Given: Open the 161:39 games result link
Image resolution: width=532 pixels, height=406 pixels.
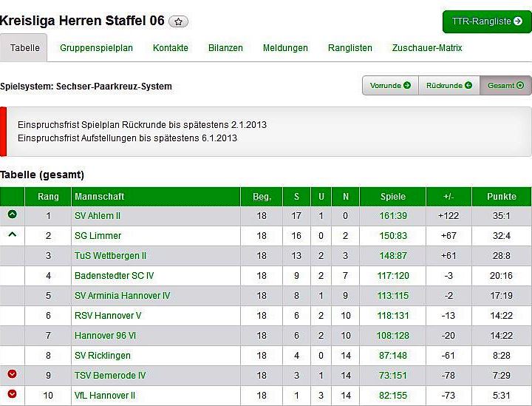Looking at the screenshot, I should point(393,216).
